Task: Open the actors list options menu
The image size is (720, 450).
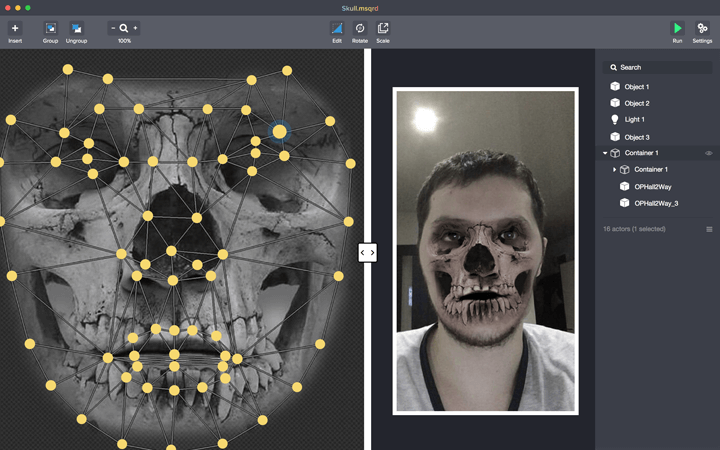Action: (709, 229)
